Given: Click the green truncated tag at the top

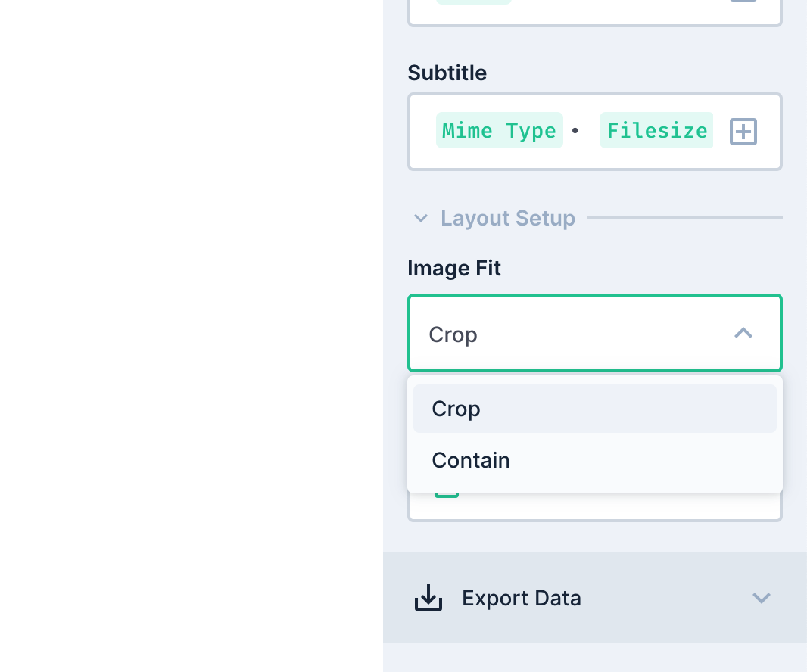Looking at the screenshot, I should pyautogui.click(x=474, y=2).
